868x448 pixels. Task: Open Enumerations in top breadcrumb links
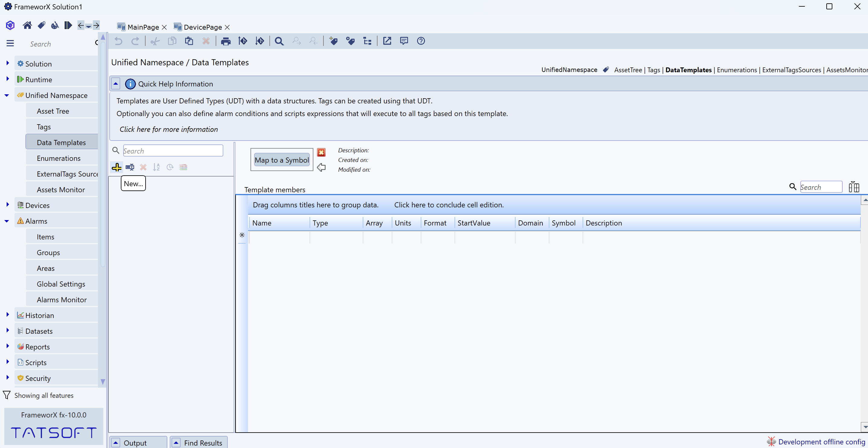click(x=737, y=70)
